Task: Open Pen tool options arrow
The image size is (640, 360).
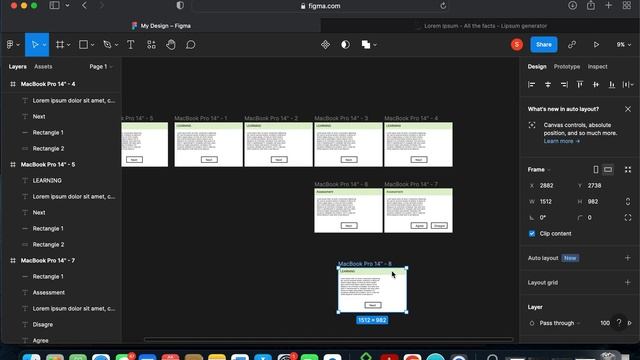Action: point(116,44)
